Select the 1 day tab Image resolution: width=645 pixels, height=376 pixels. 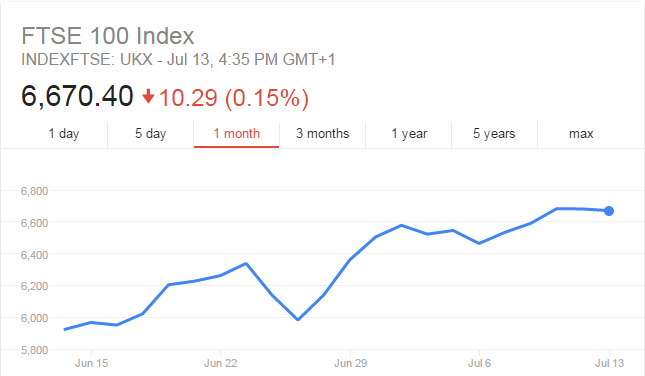[64, 134]
